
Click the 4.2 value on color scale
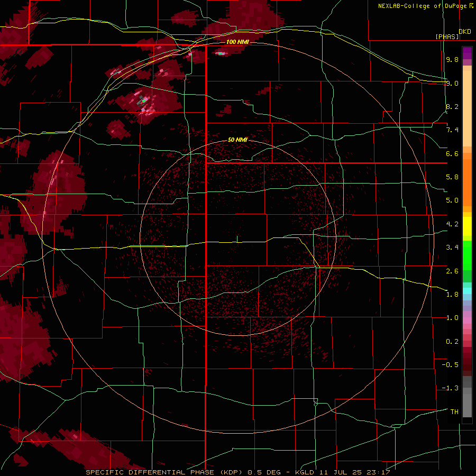point(452,224)
